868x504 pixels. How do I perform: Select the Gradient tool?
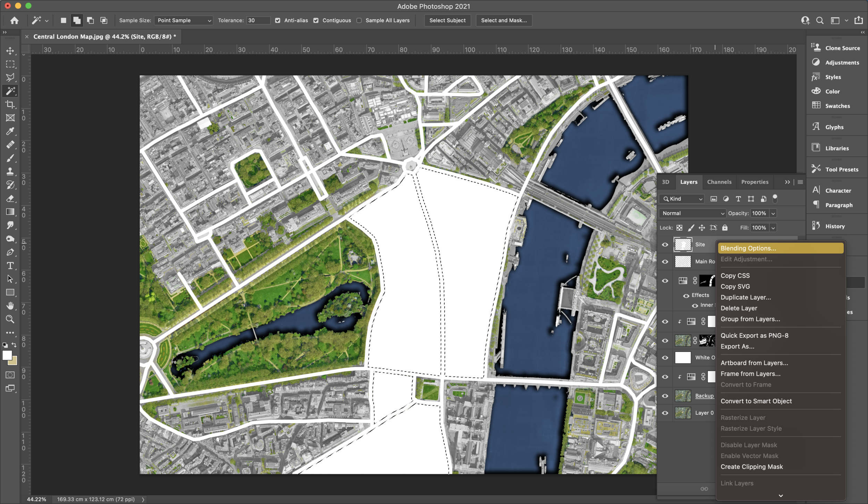coord(10,212)
